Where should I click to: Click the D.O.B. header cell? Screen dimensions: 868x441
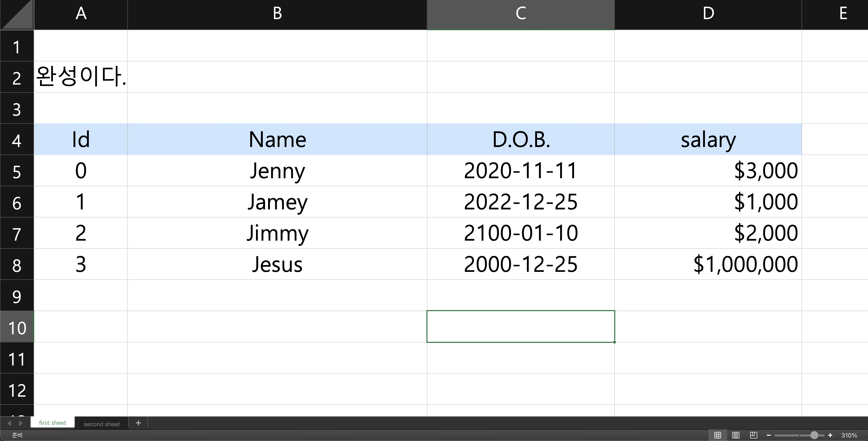click(x=521, y=139)
